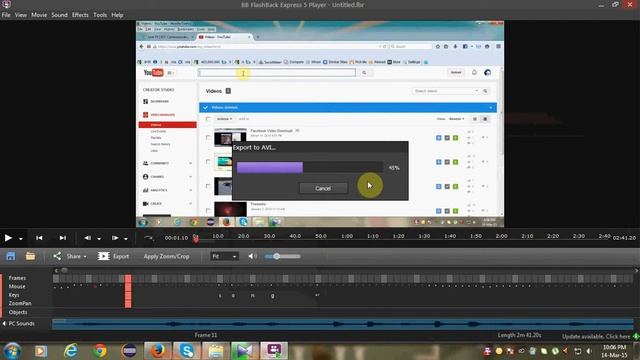Open the View menu
The height and width of the screenshot is (360, 640).
pyautogui.click(x=21, y=15)
